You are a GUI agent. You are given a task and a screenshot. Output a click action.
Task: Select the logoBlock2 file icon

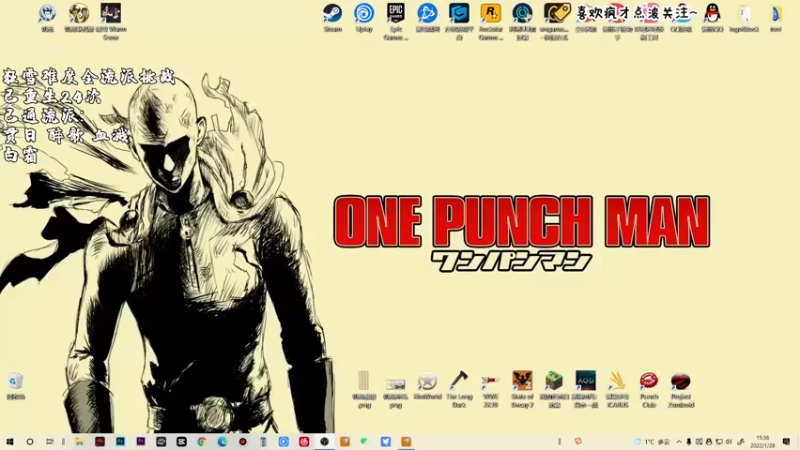coord(744,17)
